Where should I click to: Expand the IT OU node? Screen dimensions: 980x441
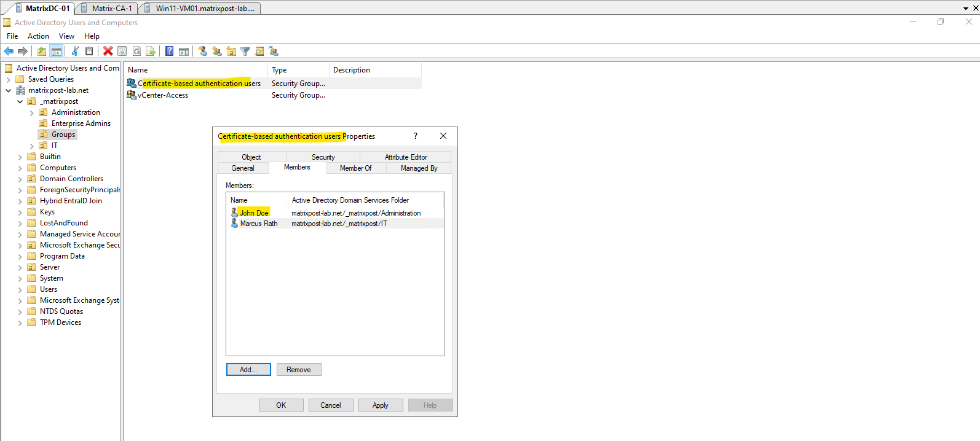[31, 146]
